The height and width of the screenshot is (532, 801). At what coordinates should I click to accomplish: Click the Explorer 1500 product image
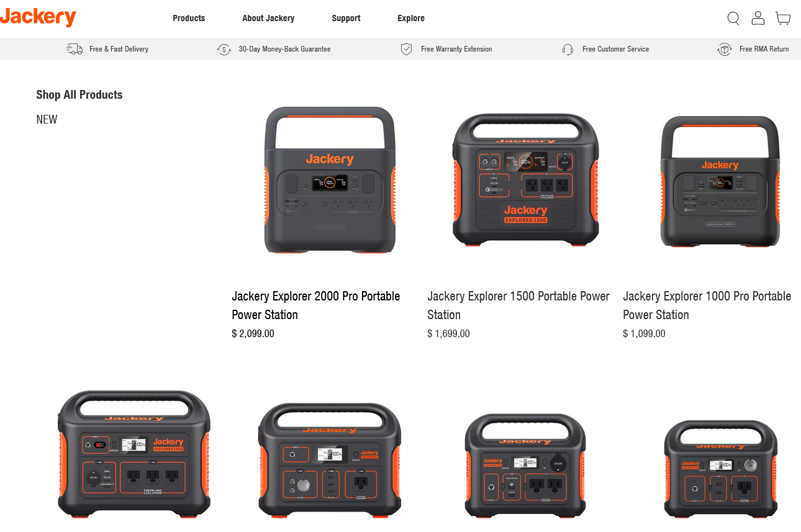pyautogui.click(x=525, y=180)
